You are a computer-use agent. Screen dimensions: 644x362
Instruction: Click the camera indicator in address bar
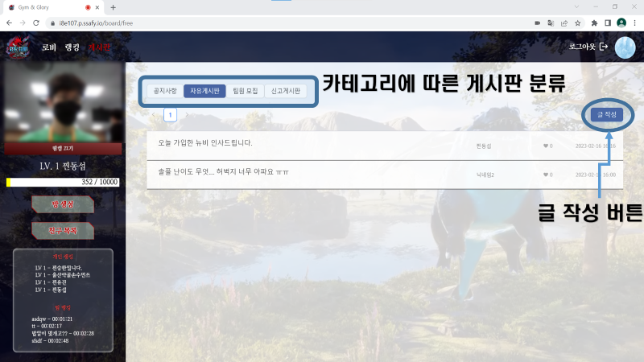537,23
